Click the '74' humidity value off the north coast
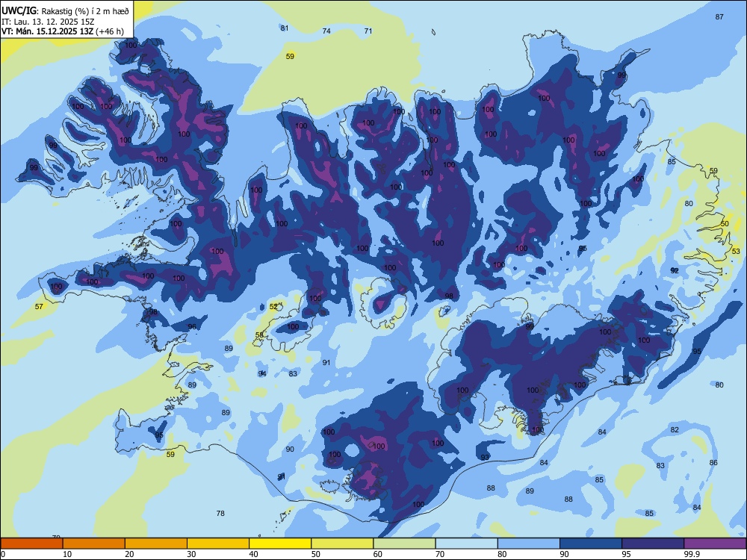 (326, 31)
